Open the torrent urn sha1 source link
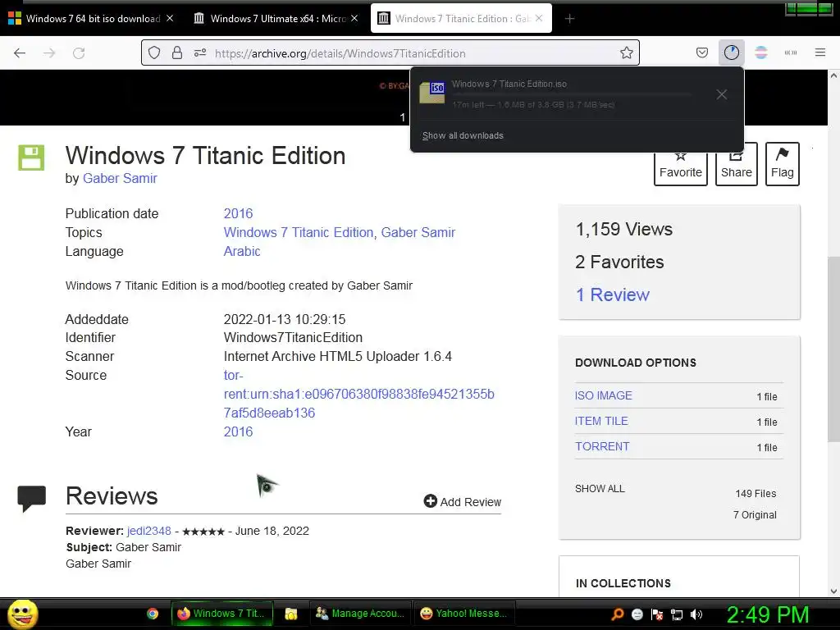Viewport: 840px width, 630px height. (358, 395)
